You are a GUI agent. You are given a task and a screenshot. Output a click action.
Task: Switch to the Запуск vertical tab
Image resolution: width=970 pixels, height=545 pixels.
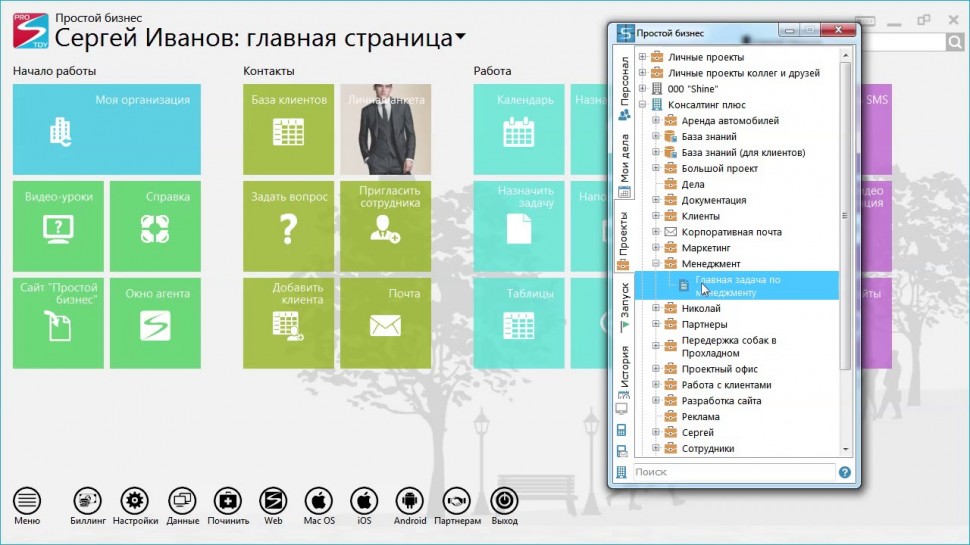click(624, 307)
